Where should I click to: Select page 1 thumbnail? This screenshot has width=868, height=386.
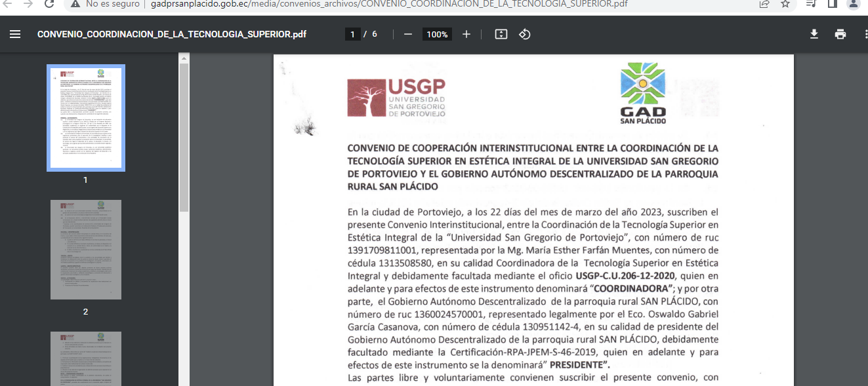85,118
